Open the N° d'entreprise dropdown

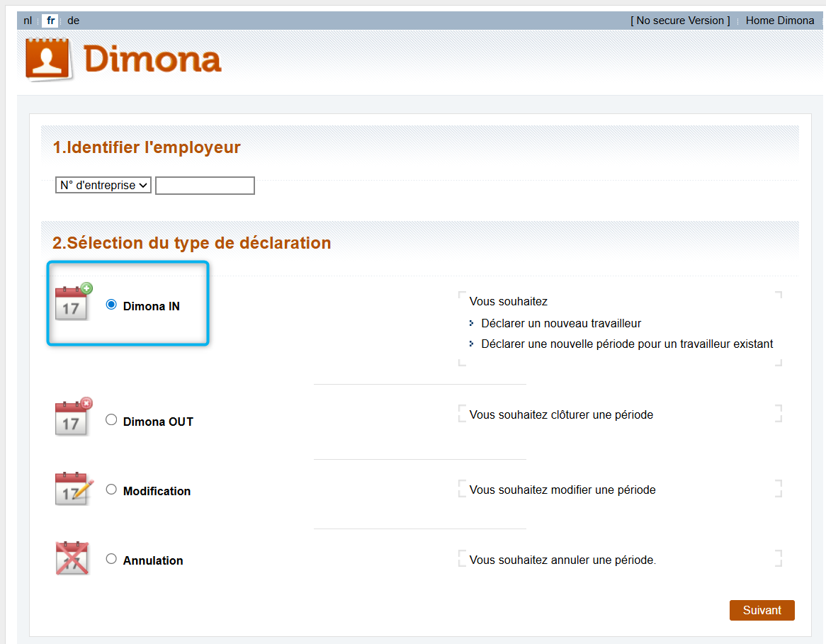click(103, 185)
